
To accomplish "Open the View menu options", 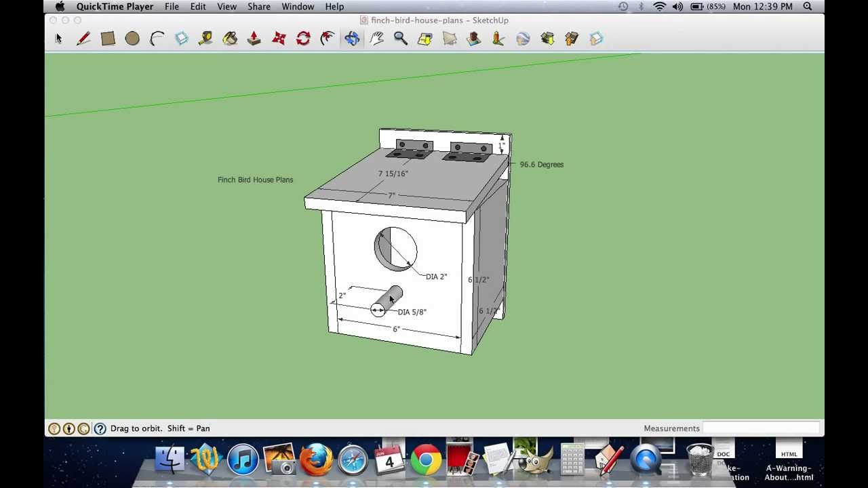I will coord(226,6).
